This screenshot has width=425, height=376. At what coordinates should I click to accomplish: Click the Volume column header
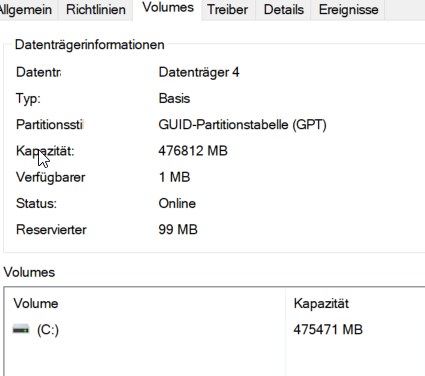36,303
